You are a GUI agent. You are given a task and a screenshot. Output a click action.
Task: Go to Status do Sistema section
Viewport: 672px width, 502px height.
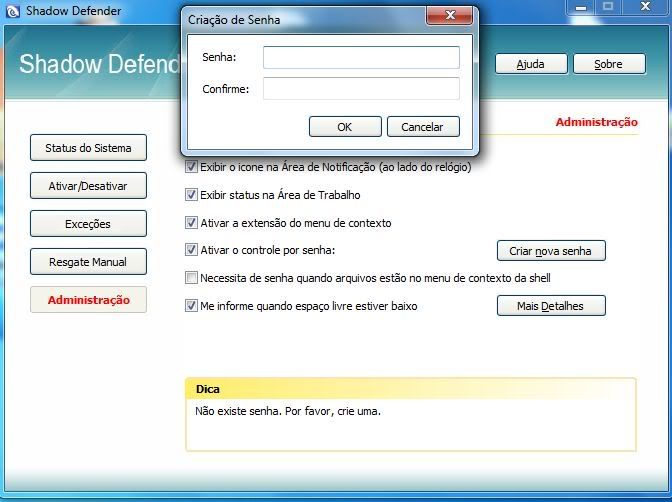coord(88,148)
